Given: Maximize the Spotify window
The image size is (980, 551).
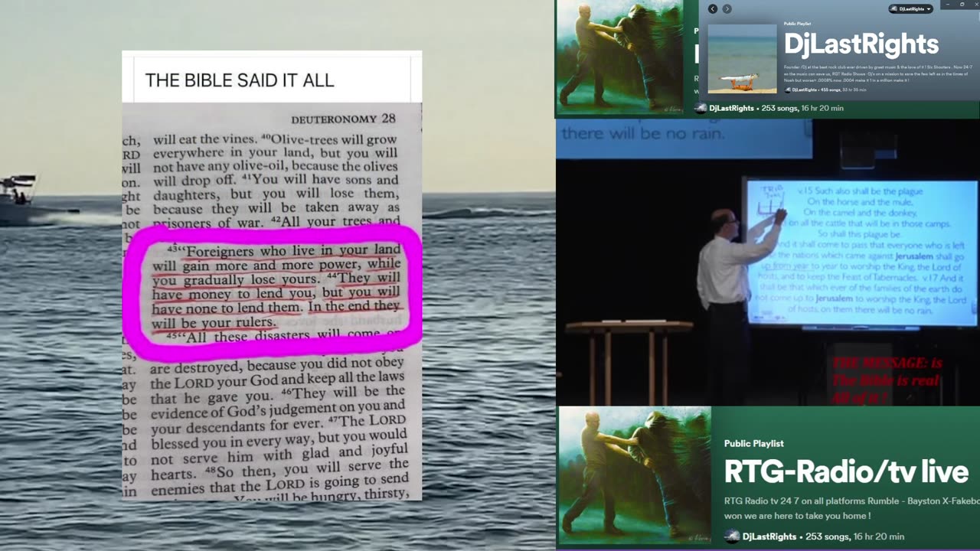Looking at the screenshot, I should coord(962,5).
